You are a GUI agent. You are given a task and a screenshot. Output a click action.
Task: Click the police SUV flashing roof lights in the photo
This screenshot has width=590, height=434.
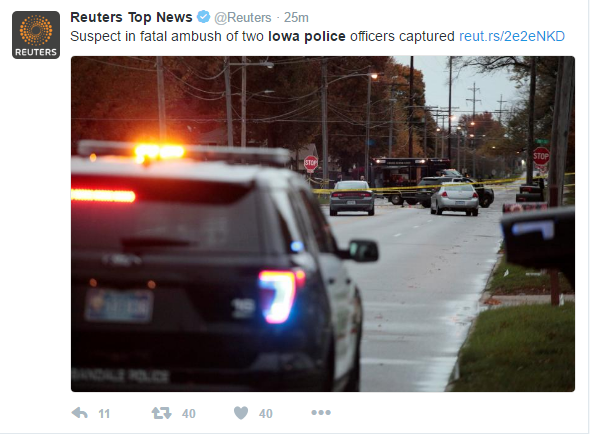tap(160, 152)
